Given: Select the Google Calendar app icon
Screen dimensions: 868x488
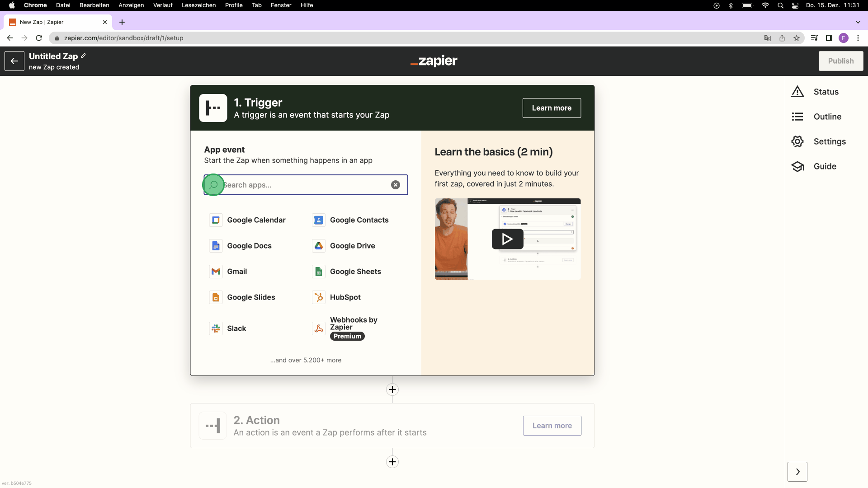Looking at the screenshot, I should coord(216,220).
